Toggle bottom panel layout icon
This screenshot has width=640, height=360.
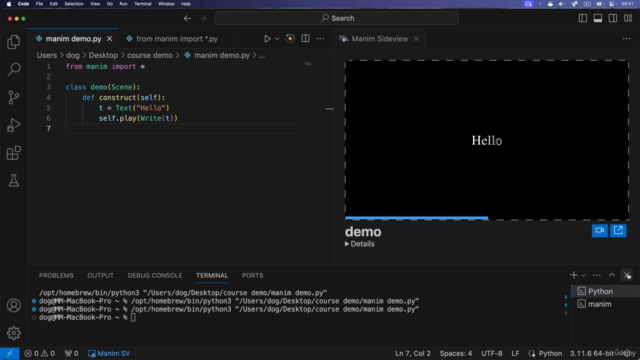(x=598, y=18)
